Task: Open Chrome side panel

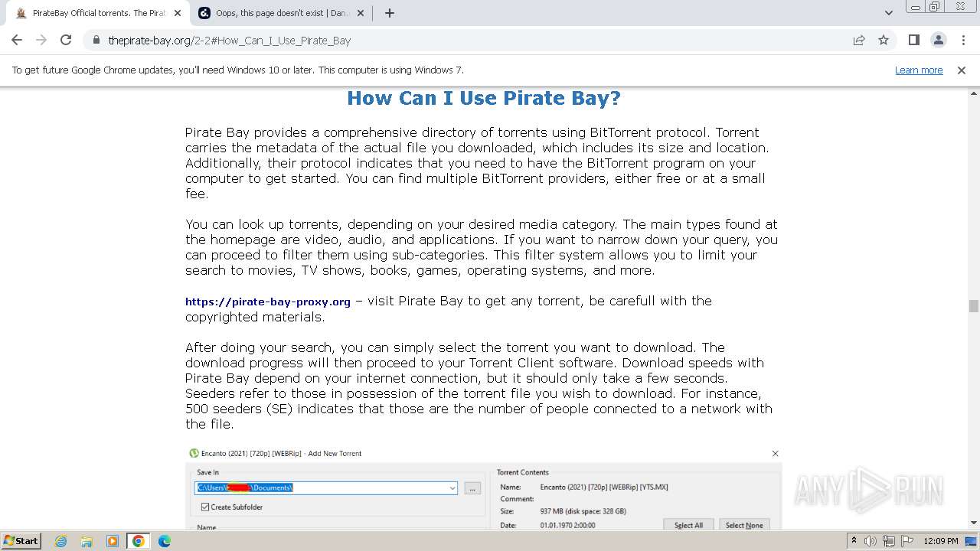Action: [x=913, y=40]
